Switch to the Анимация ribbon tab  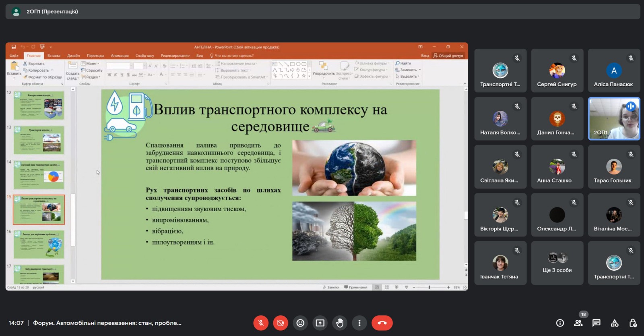point(120,56)
